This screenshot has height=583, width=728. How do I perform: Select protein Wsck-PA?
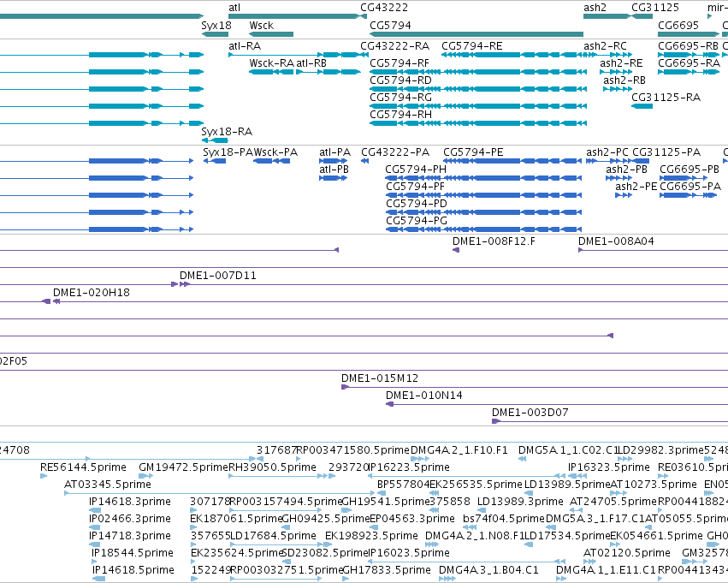click(x=275, y=152)
